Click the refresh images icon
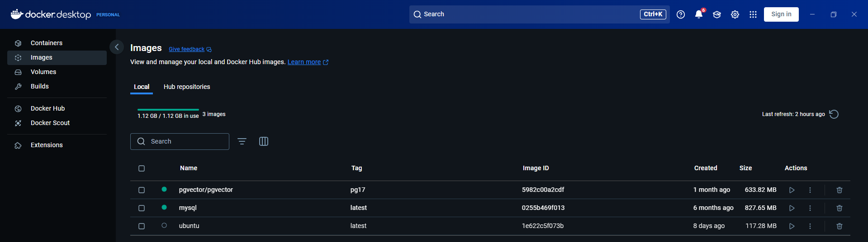Image resolution: width=868 pixels, height=242 pixels. click(834, 114)
